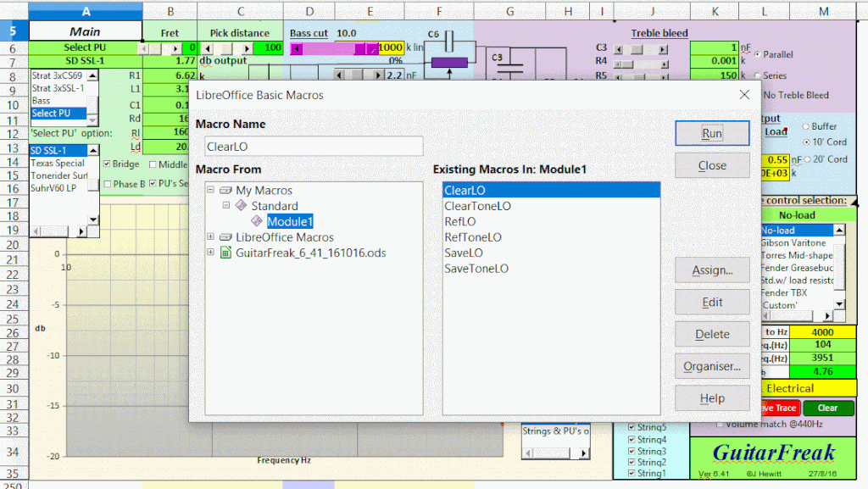Collapse the My Macros tree node
The width and height of the screenshot is (868, 489).
click(x=210, y=190)
